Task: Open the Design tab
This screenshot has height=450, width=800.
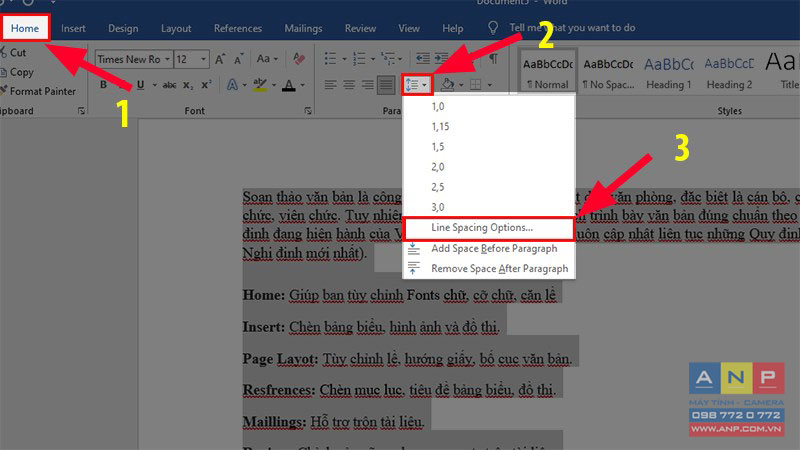Action: (123, 29)
